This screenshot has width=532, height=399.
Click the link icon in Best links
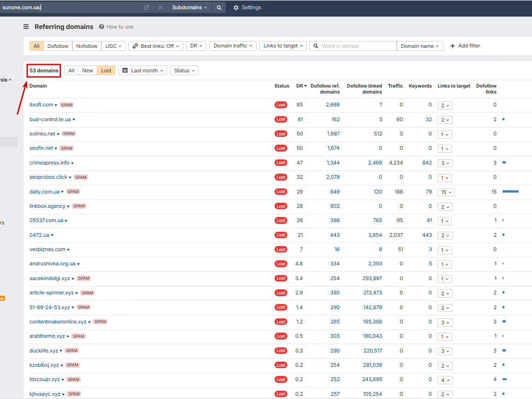[x=135, y=46]
